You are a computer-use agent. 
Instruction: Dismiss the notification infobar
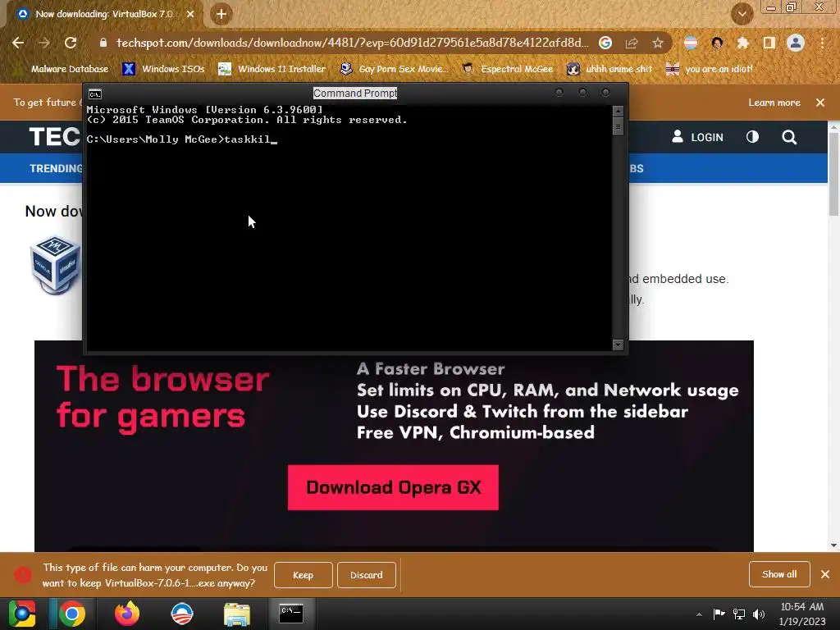pos(820,103)
